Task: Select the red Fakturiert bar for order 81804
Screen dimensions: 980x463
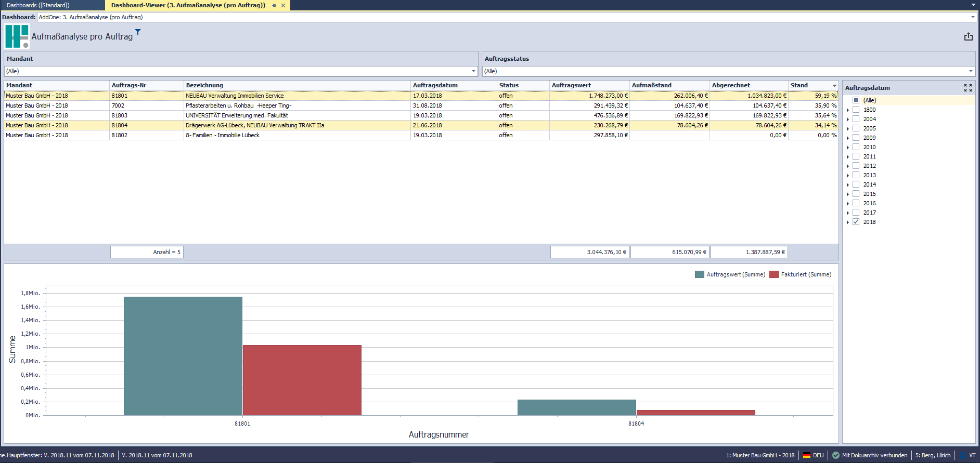Action: 696,413
